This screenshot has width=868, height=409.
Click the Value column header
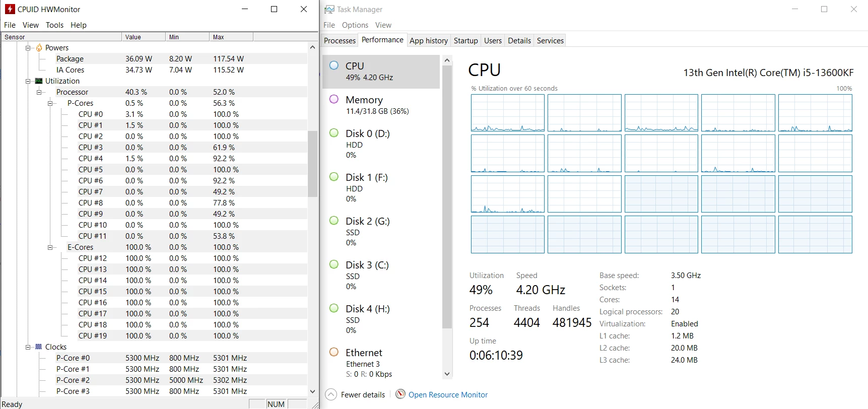point(144,37)
